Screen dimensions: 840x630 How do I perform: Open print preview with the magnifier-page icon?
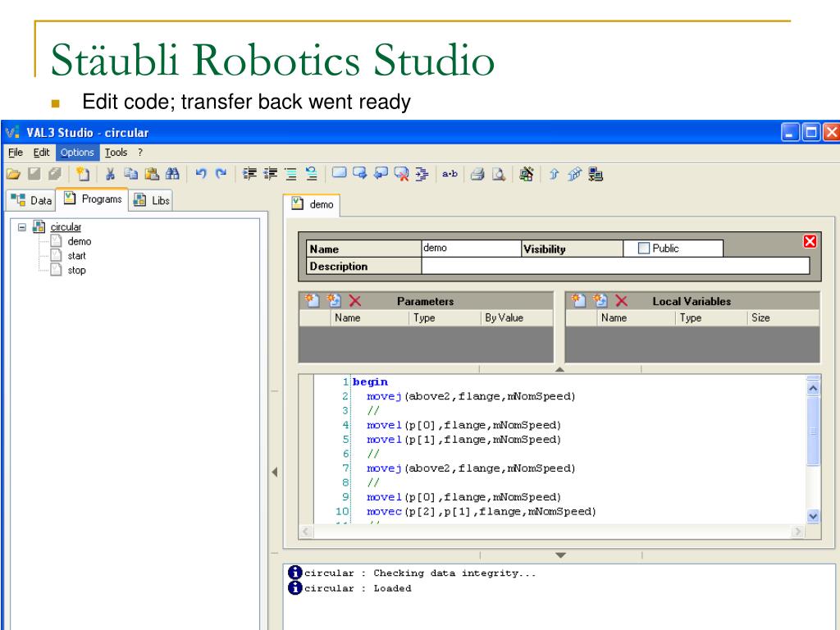click(499, 174)
